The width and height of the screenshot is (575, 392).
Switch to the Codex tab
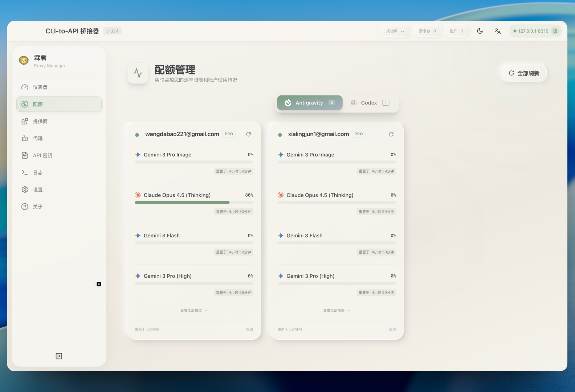click(x=370, y=103)
